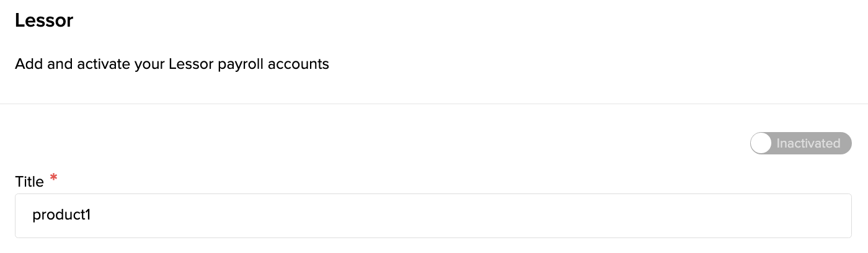Click the digit 1 in product1
This screenshot has height=253, width=868.
(x=87, y=215)
